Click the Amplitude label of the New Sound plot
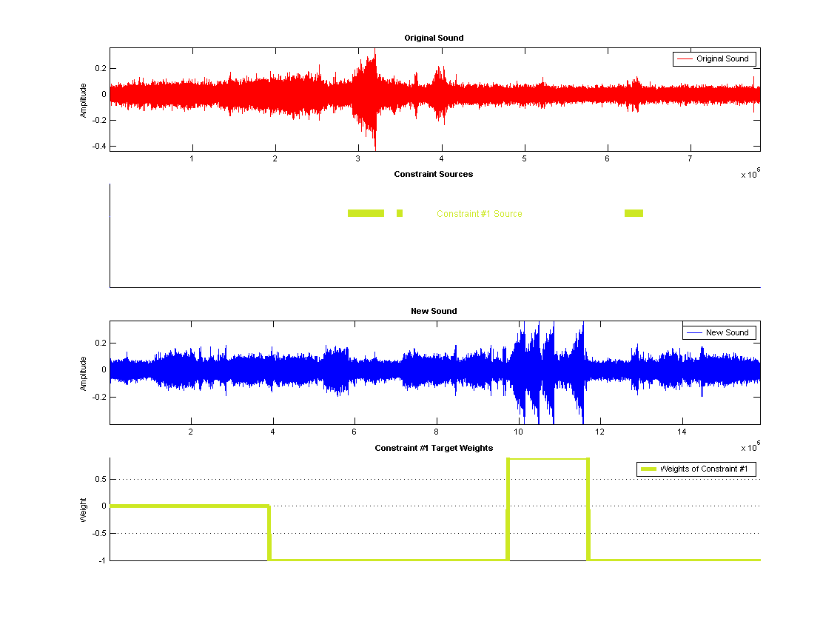The height and width of the screenshot is (630, 840). (84, 373)
